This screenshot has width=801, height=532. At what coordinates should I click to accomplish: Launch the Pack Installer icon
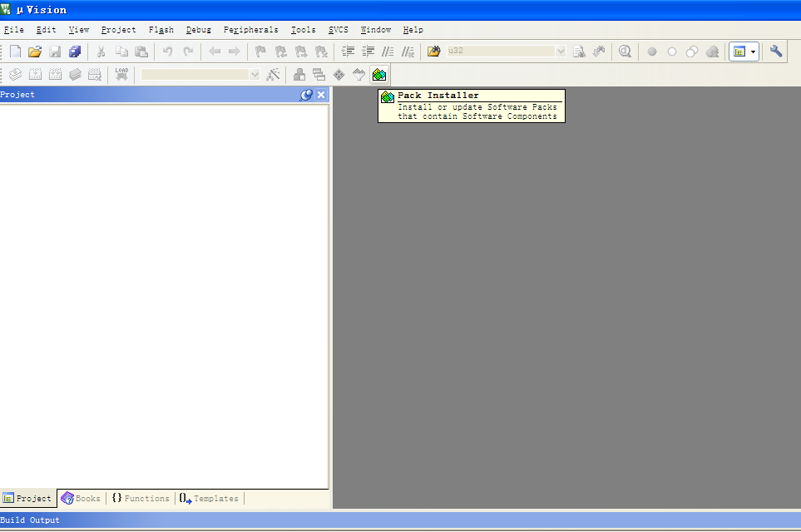[x=379, y=75]
